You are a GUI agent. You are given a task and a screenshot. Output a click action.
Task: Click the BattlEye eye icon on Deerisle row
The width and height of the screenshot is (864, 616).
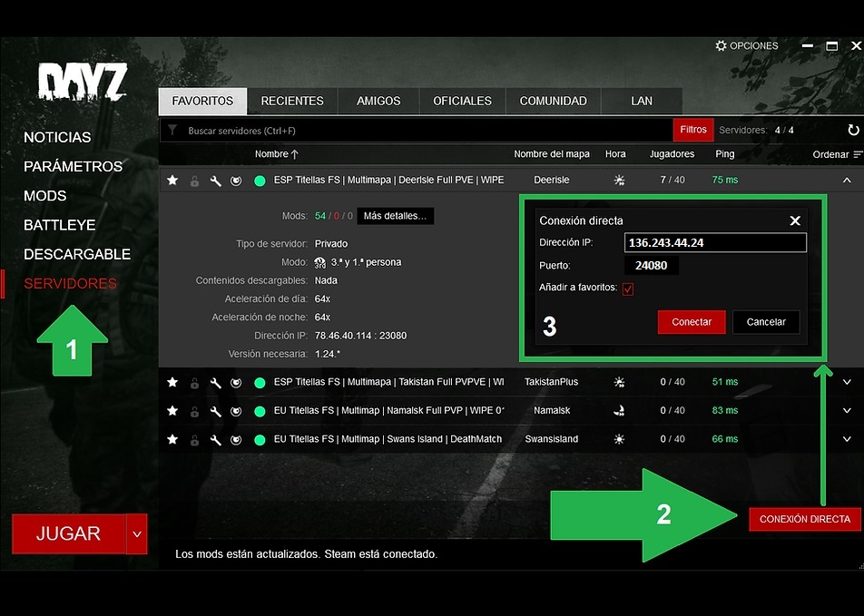[236, 181]
